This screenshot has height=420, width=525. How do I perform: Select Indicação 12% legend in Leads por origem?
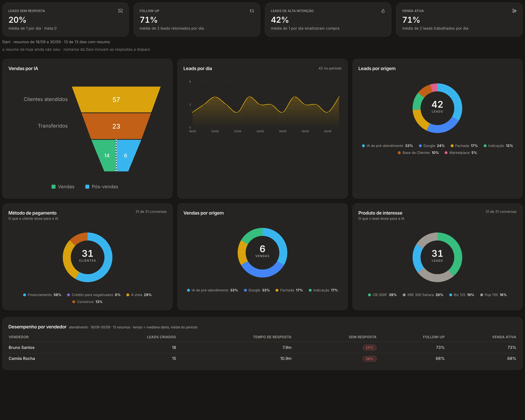pos(498,146)
